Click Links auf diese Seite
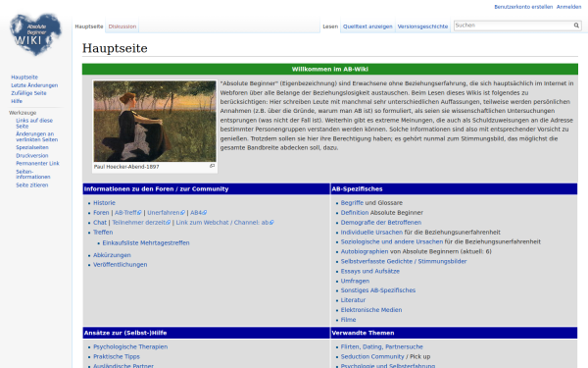 (x=34, y=124)
